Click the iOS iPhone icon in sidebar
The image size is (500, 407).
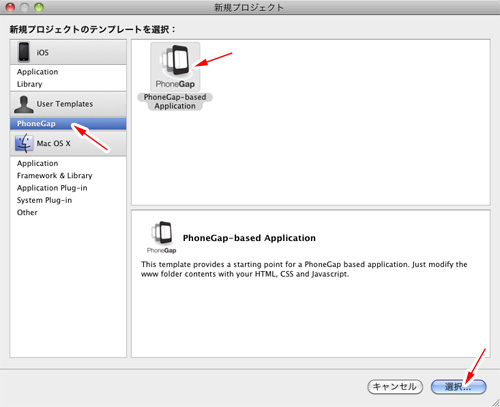pos(24,52)
